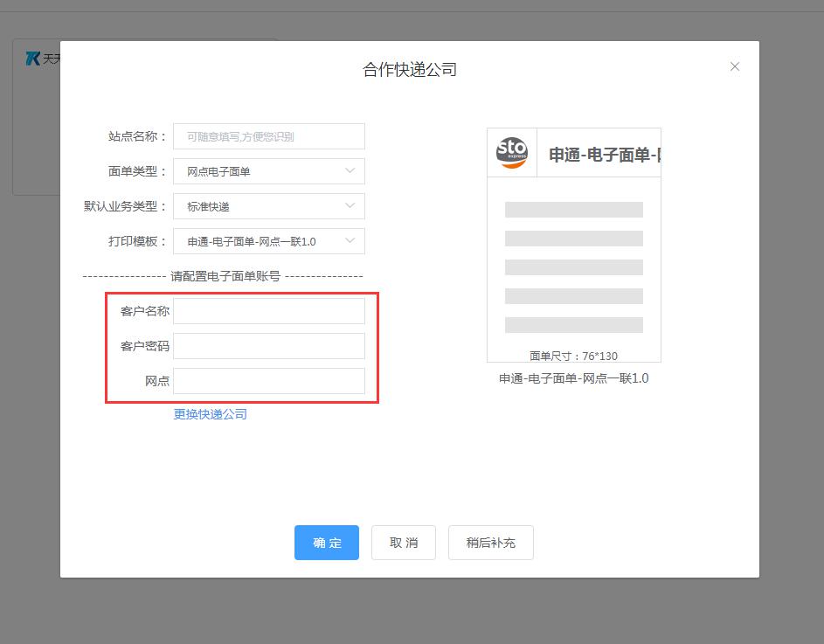Open the 面单类型 dropdown
The height and width of the screenshot is (644, 824).
pos(268,171)
